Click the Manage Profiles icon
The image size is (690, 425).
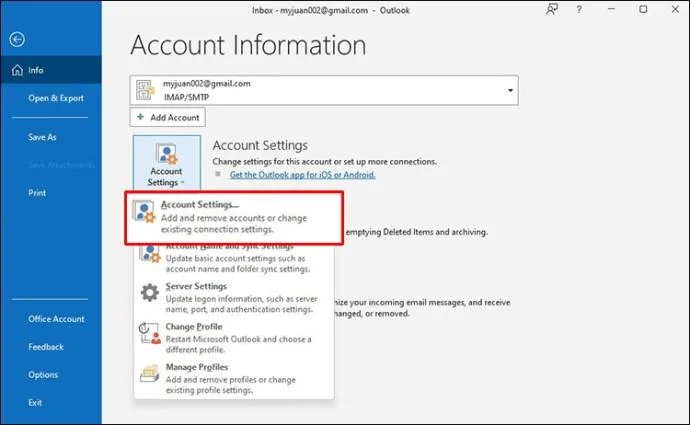point(150,374)
